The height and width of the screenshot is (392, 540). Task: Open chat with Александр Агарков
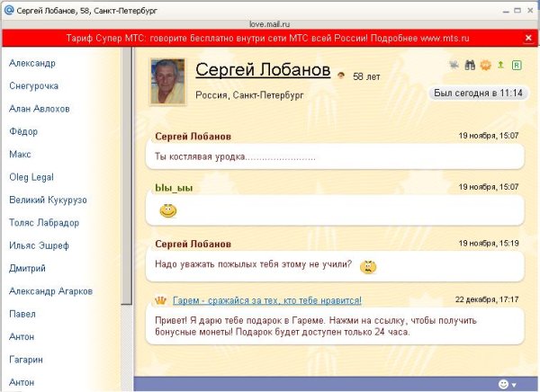click(x=50, y=291)
